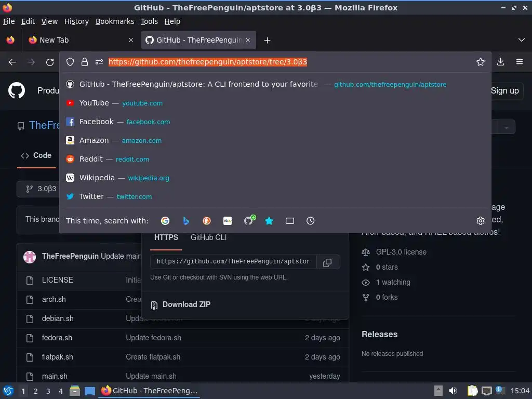Screen dimensions: 532x399
Task: Open the Releases heading link
Action: pyautogui.click(x=379, y=335)
